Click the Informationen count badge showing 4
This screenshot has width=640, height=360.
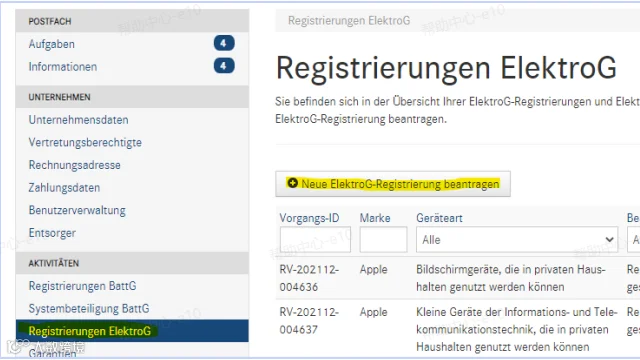coord(224,66)
